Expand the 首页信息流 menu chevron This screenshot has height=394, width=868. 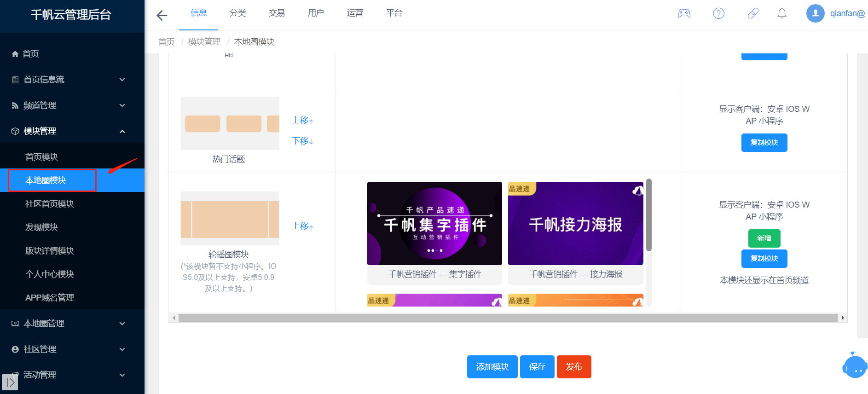(x=122, y=80)
